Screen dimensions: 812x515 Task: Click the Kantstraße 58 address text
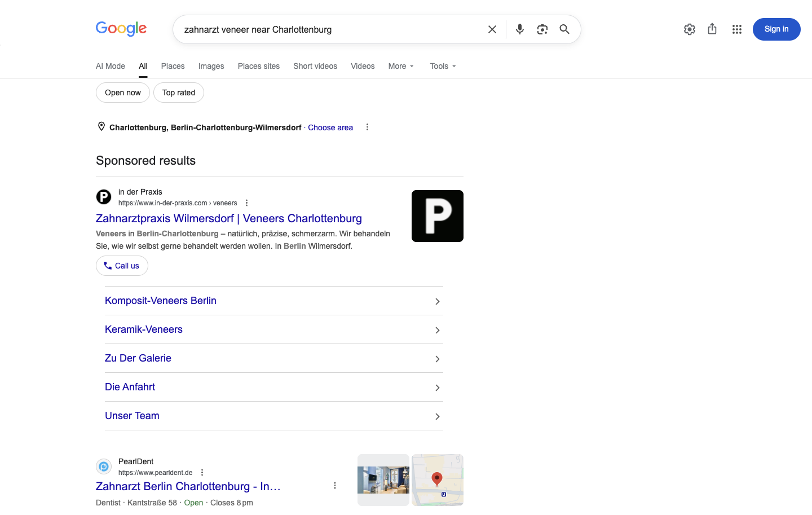point(152,503)
